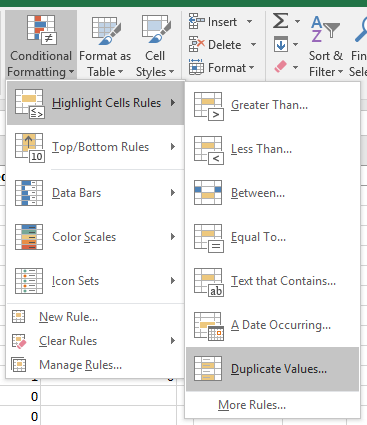The image size is (367, 425).
Task: Expand the Top/Bottom Rules submenu arrow
Action: point(173,147)
